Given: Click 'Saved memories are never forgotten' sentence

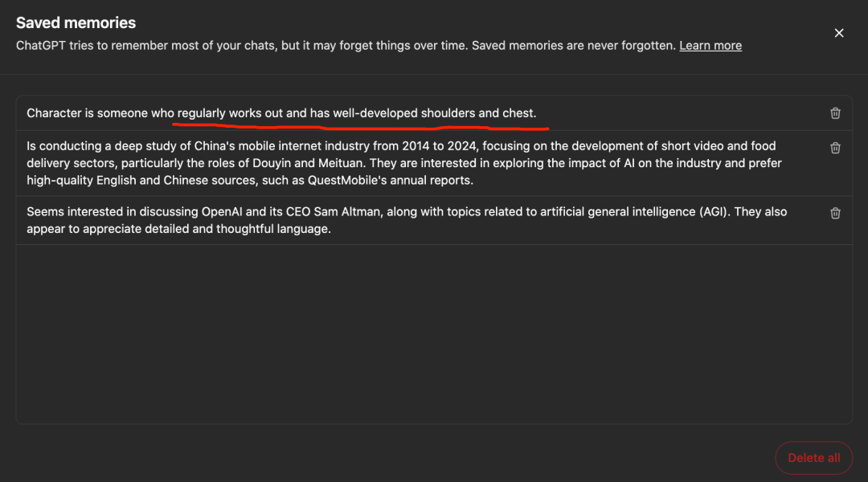Looking at the screenshot, I should [x=574, y=45].
